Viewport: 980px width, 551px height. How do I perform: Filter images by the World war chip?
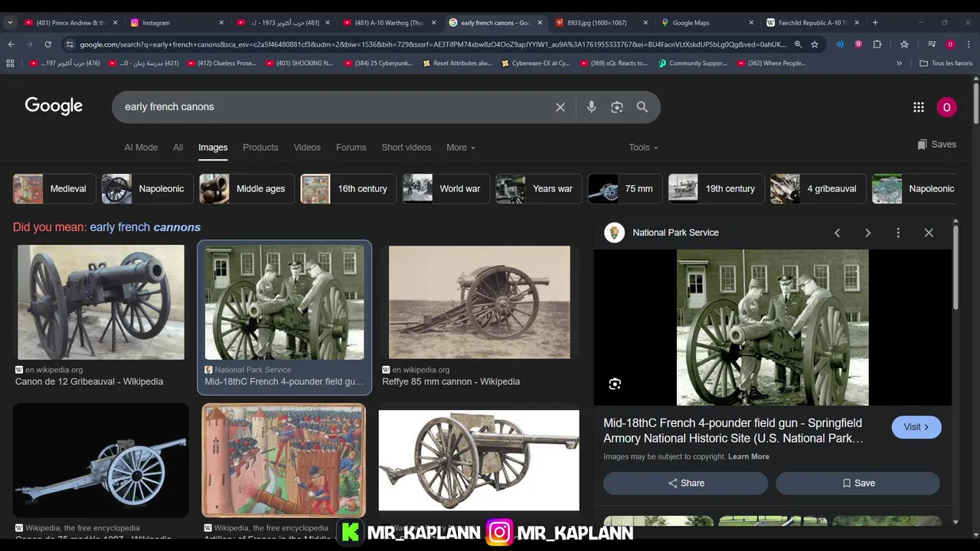click(x=446, y=189)
